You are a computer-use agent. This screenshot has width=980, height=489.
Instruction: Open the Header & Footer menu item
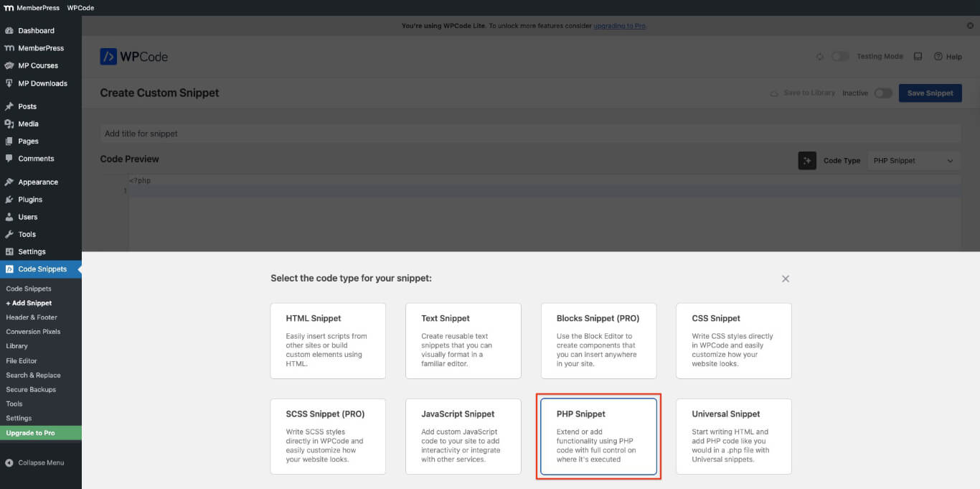(30, 317)
